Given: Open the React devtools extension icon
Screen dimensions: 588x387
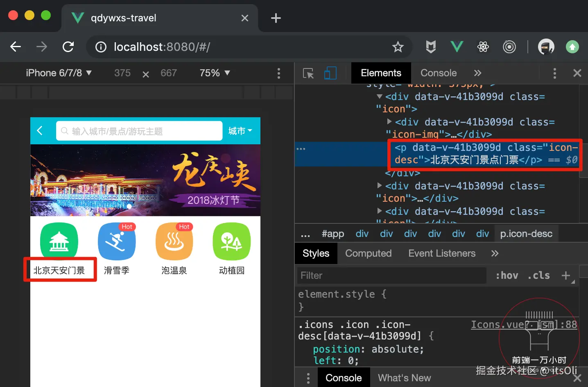Looking at the screenshot, I should tap(483, 47).
